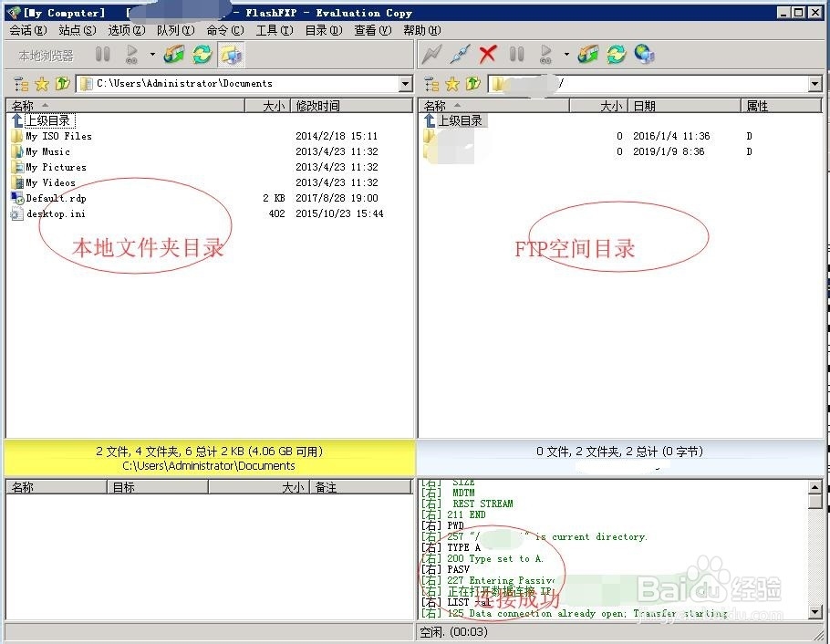Click left pane abort transfer icon
Screen dimensions: 830x644
click(x=173, y=54)
